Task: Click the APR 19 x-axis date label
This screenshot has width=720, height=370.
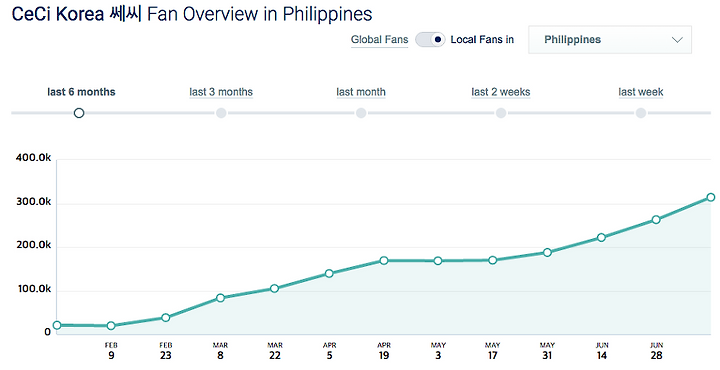Action: point(384,351)
